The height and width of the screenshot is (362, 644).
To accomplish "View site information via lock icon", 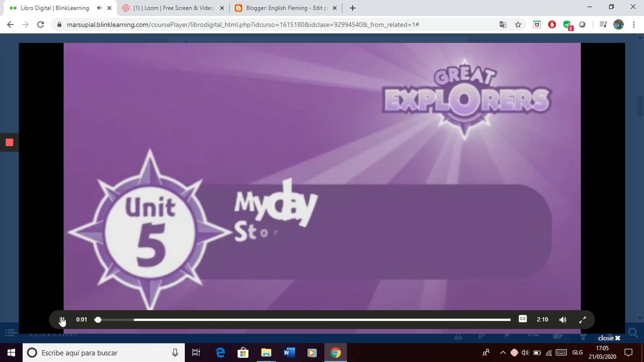I will click(59, 24).
